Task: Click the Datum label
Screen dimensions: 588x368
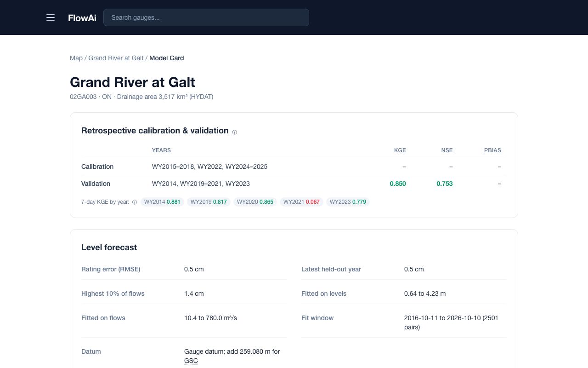Action: (91, 351)
